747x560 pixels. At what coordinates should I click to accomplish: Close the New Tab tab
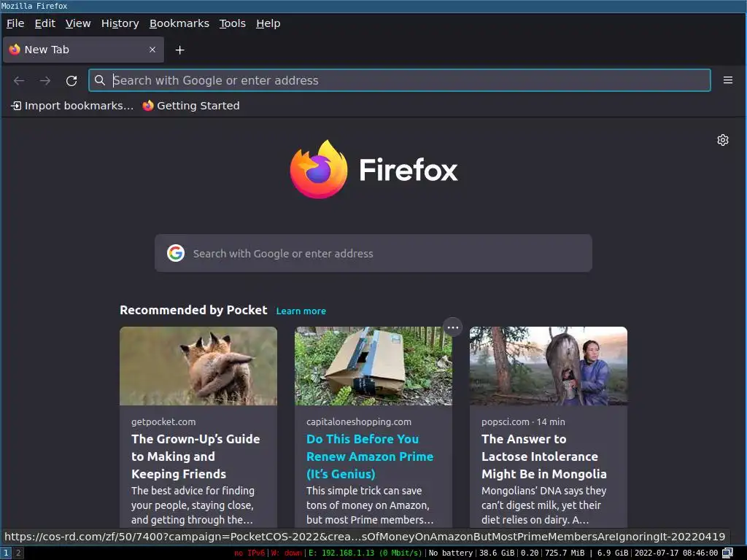point(152,50)
